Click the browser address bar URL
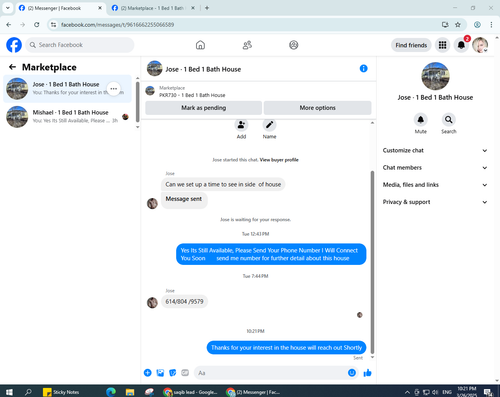Viewport: 500px width, 397px height. point(117,25)
